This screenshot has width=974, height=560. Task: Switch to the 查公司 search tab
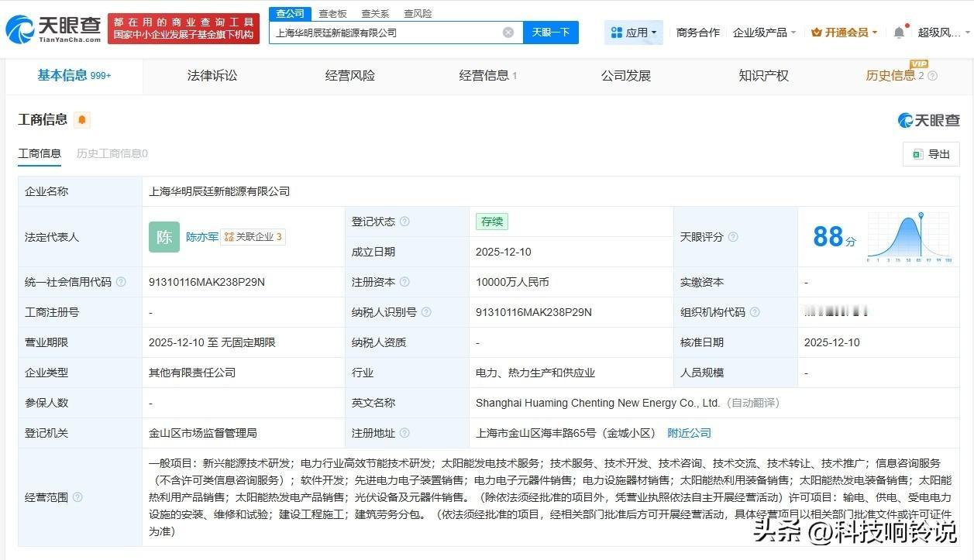291,13
